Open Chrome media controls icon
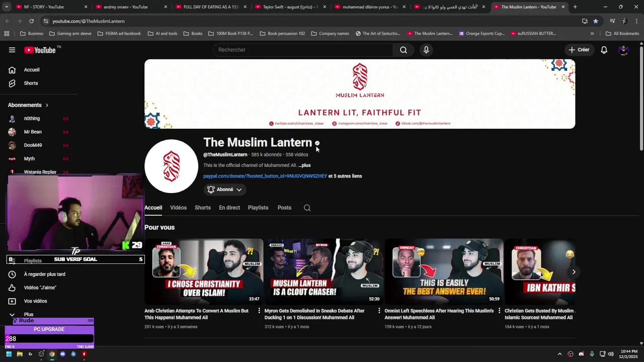This screenshot has width=644, height=362. tap(612, 21)
